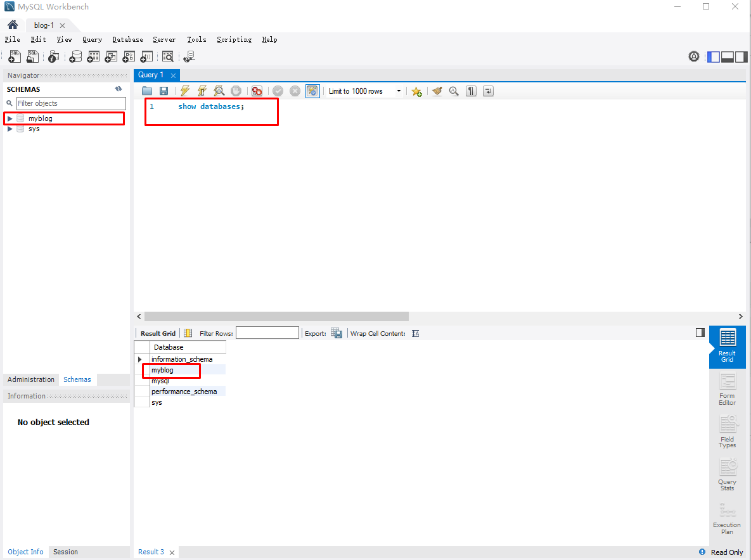The height and width of the screenshot is (560, 751).
Task: Create a new view in active schema
Action: coord(111,56)
